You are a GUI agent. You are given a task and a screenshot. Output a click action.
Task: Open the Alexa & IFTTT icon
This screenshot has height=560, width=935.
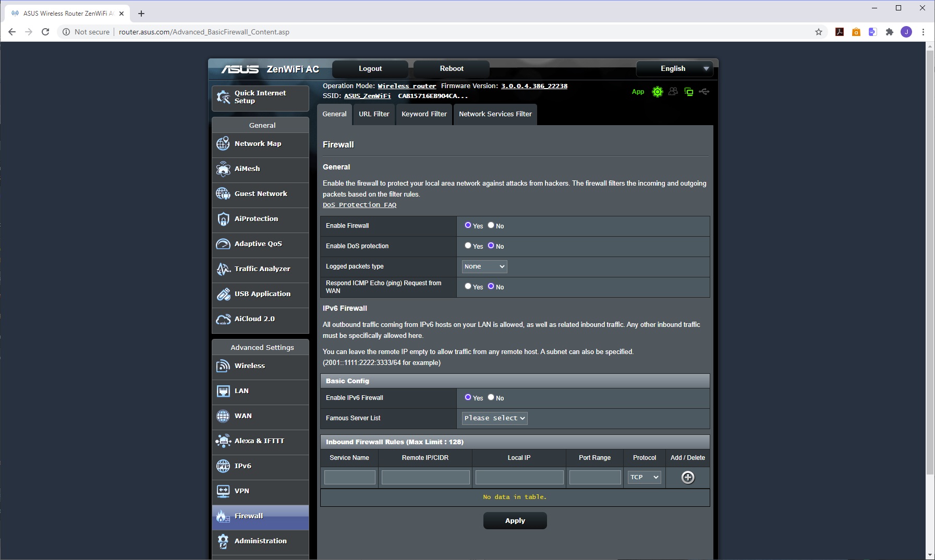pyautogui.click(x=223, y=441)
